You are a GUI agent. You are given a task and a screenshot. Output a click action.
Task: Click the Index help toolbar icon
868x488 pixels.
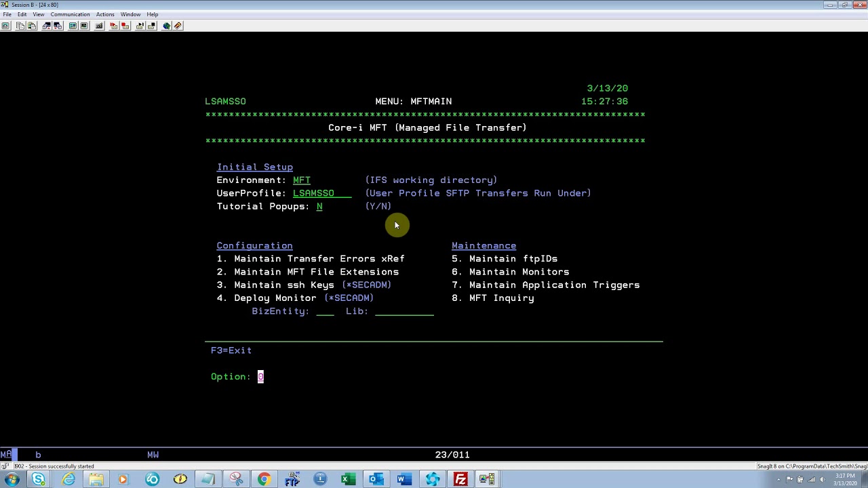178,26
